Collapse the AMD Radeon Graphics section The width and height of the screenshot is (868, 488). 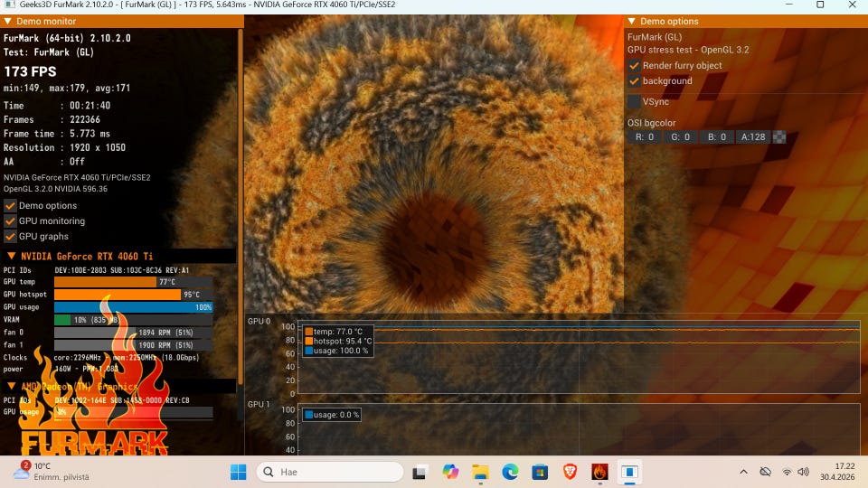point(11,386)
